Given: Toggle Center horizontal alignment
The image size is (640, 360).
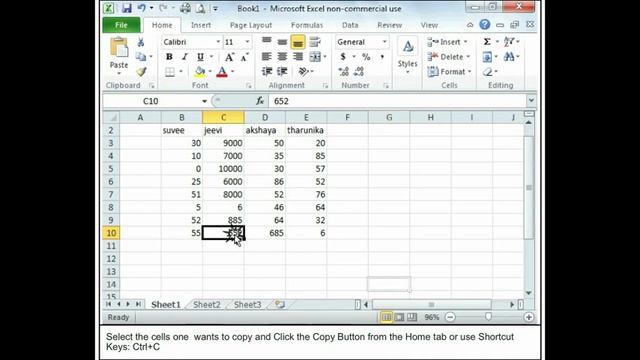Looking at the screenshot, I should tap(282, 57).
